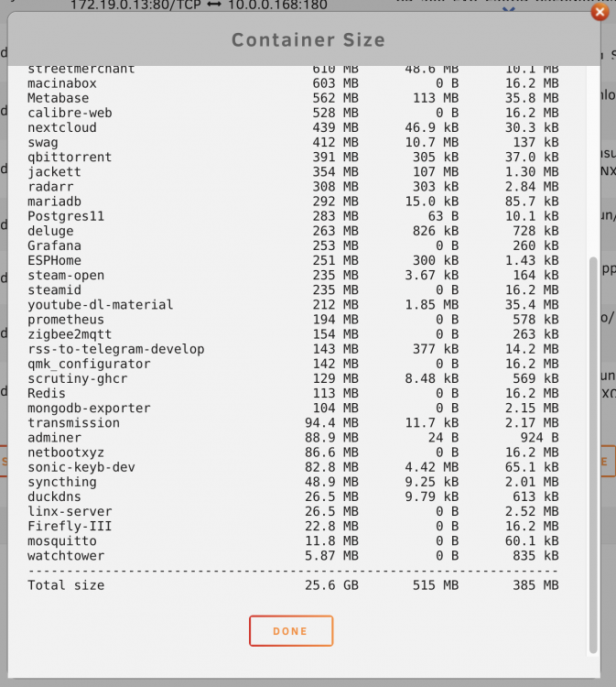Click the zigbee2mqtt container name

point(70,334)
